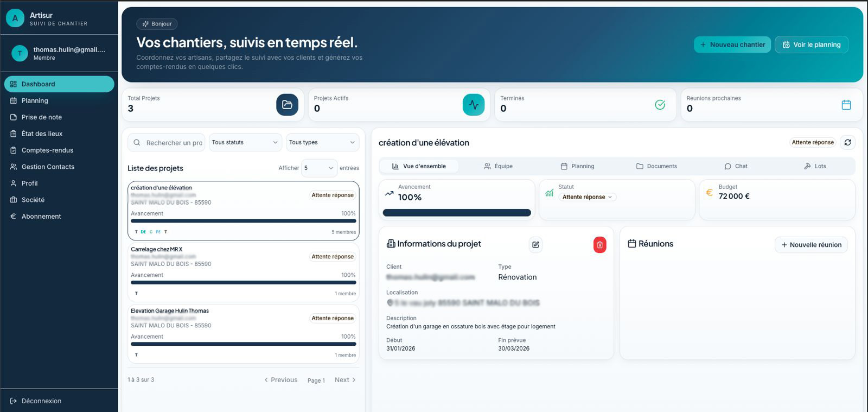This screenshot has width=868, height=412.
Task: Click the Terminés checkmark circle icon
Action: (660, 105)
